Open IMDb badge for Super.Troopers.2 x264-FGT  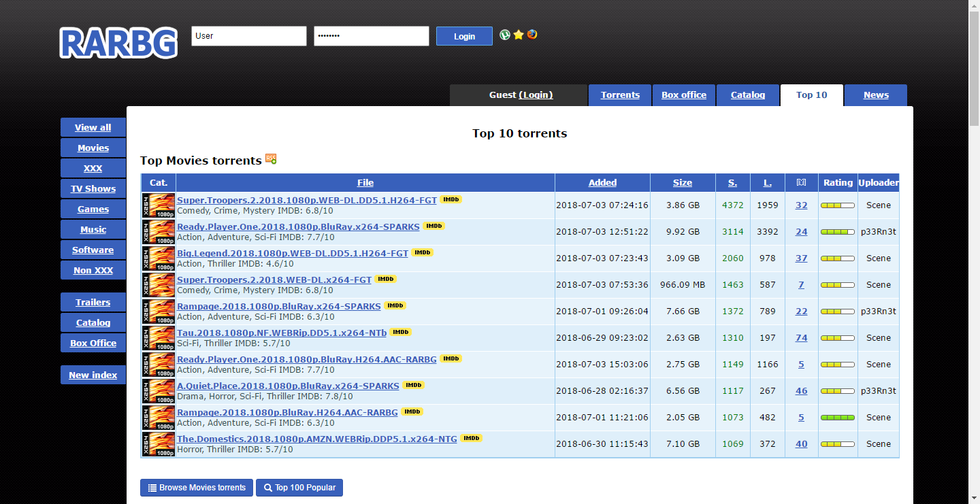pos(385,279)
